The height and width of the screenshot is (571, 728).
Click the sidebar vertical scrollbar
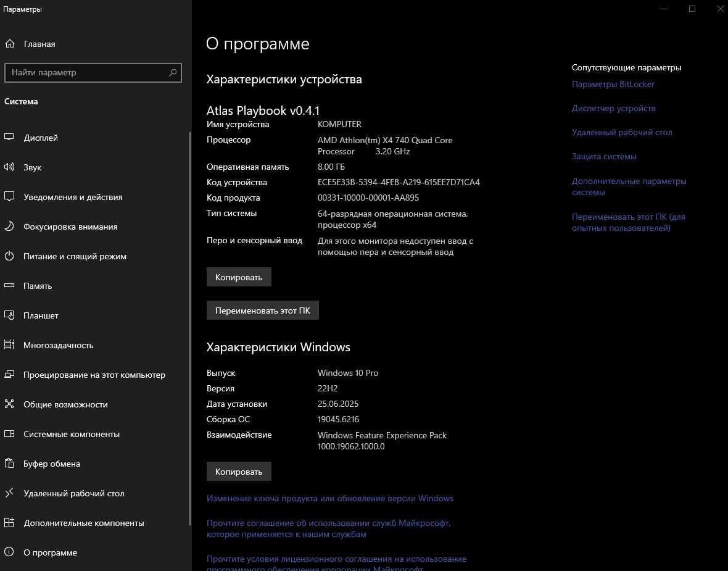pos(190,329)
